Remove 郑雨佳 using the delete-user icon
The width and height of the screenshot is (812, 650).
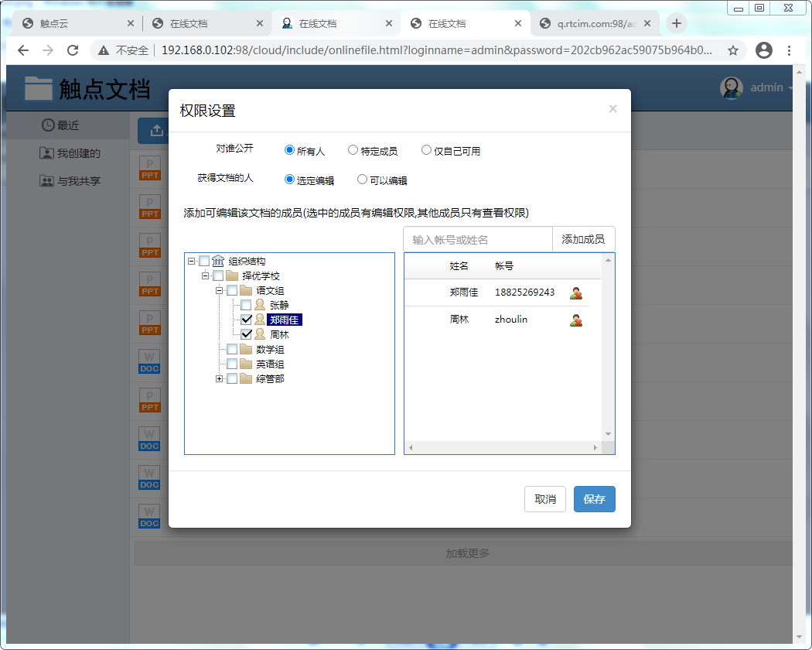575,292
